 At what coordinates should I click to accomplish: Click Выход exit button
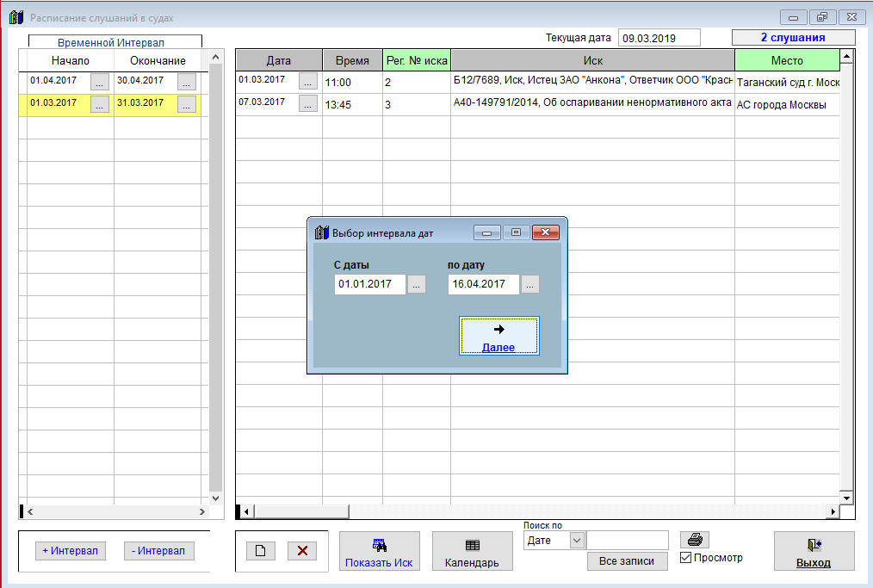click(x=814, y=551)
